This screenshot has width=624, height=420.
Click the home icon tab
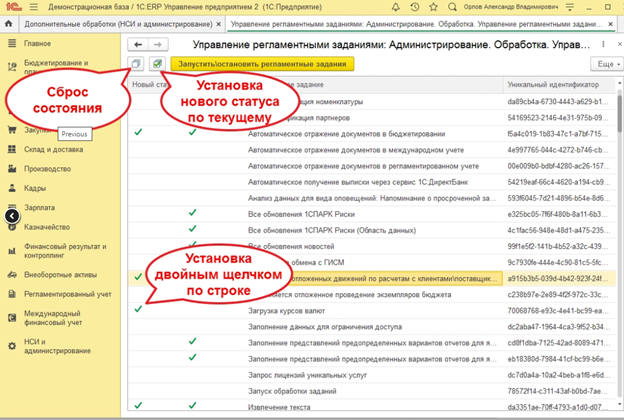[x=10, y=22]
